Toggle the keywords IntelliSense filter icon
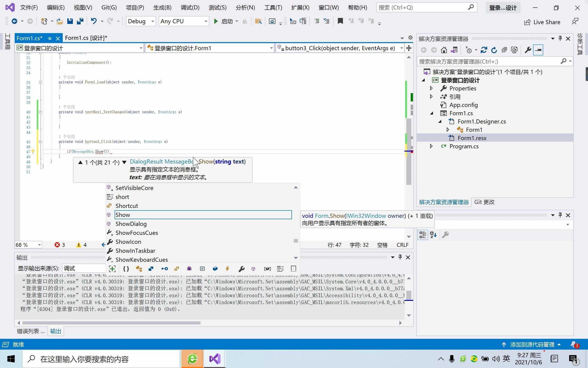Viewport: 588px width, 368px height. (x=280, y=269)
